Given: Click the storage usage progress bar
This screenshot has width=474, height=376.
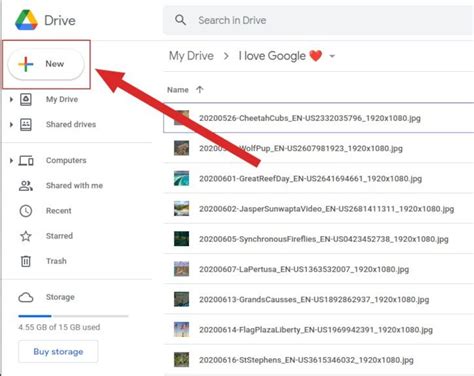Looking at the screenshot, I should click(x=73, y=316).
